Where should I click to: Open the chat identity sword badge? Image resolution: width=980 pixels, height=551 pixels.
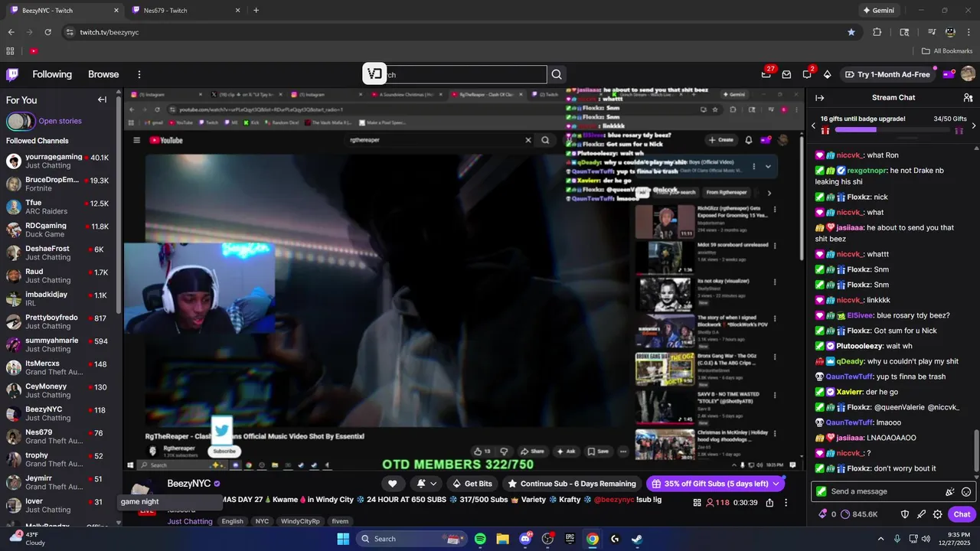[x=822, y=491]
